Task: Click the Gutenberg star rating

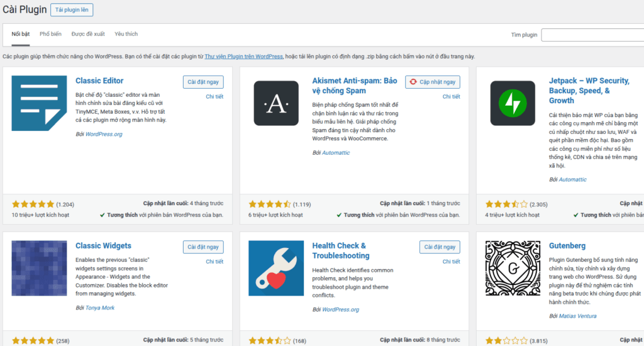Action: point(506,341)
